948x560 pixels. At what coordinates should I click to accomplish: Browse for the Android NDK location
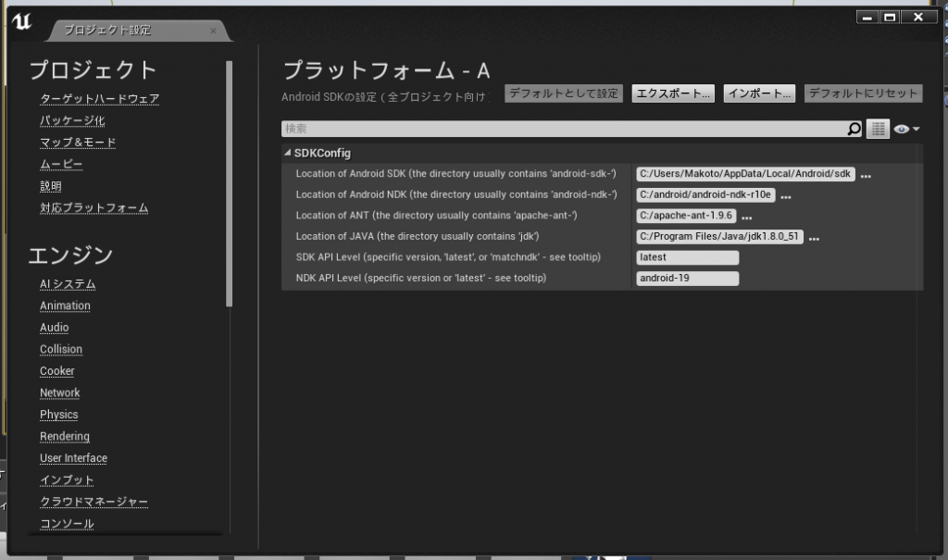pyautogui.click(x=785, y=196)
